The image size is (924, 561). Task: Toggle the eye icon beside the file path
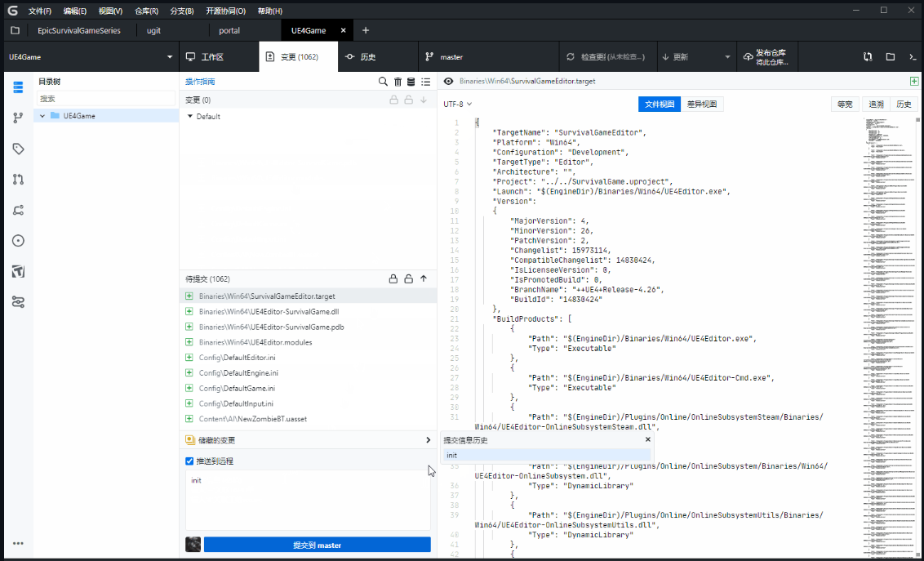448,82
